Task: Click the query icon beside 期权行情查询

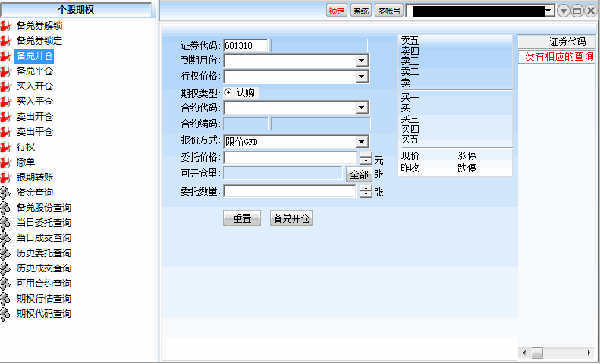Action: click(5, 299)
